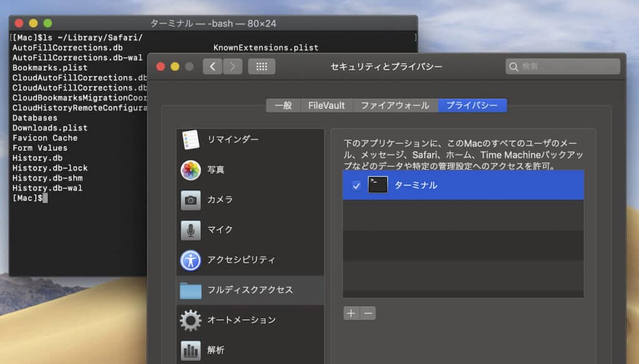Open the FileVault tab

[x=326, y=105]
